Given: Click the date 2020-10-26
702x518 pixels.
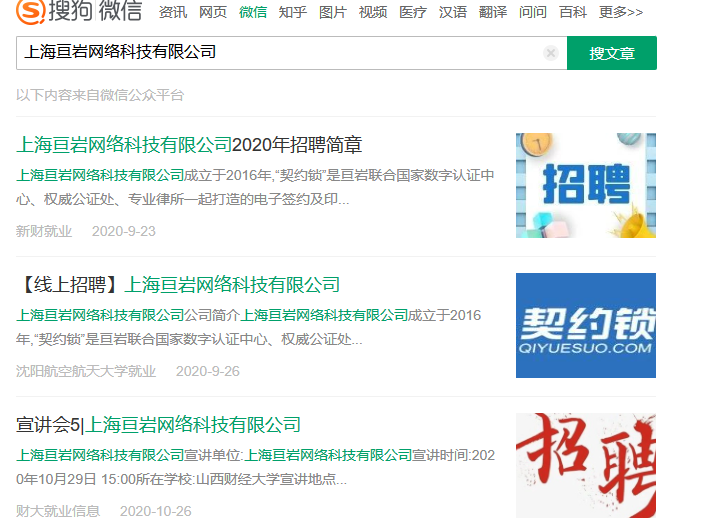Looking at the screenshot, I should (155, 511).
